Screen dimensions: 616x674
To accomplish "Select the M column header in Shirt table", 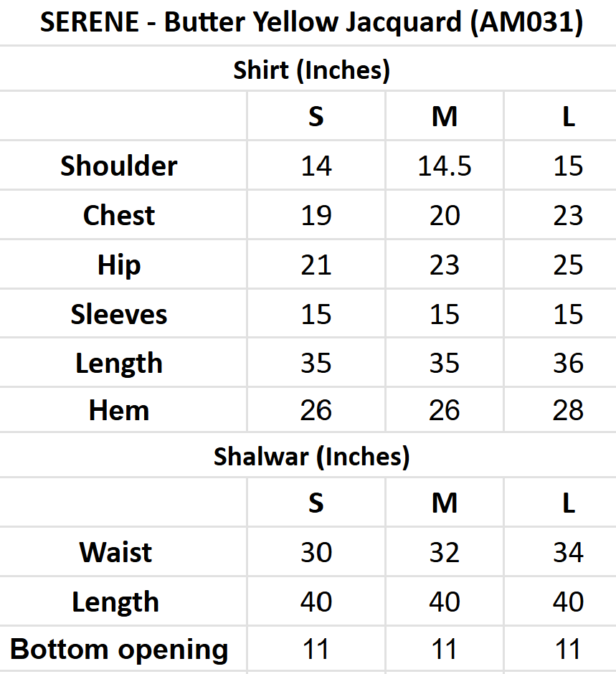I will [x=445, y=116].
